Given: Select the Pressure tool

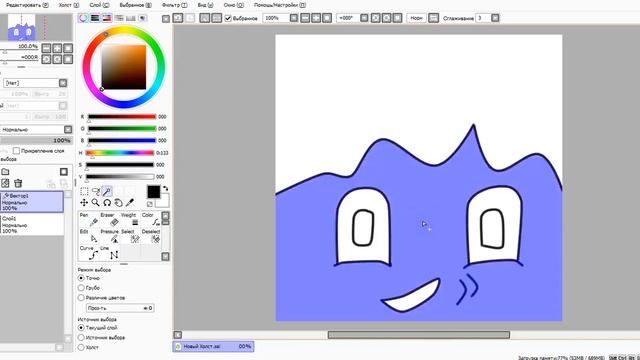Looking at the screenshot, I should pos(109,236).
